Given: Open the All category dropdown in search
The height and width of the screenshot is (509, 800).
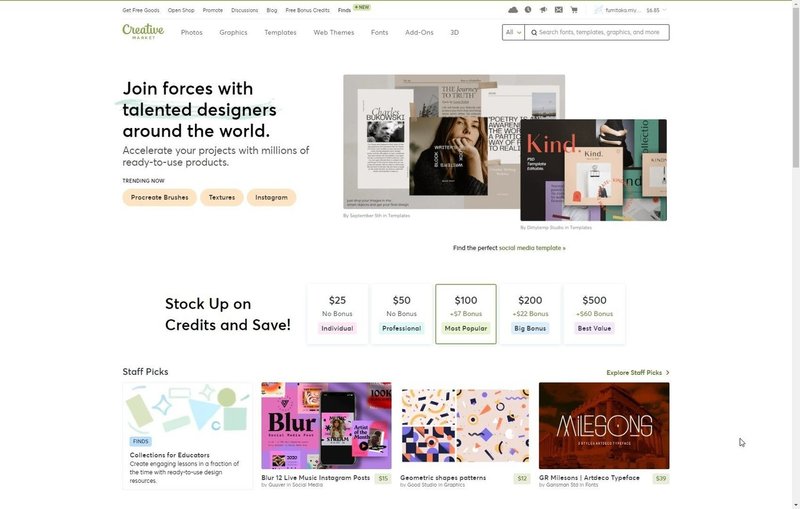Looking at the screenshot, I should 513,32.
